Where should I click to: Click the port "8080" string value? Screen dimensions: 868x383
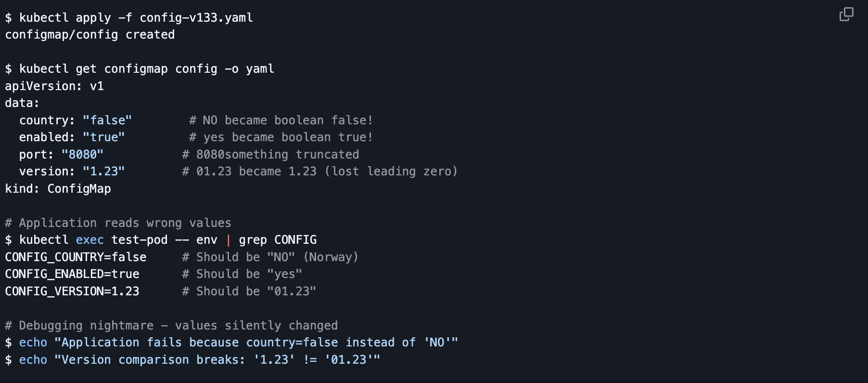[x=82, y=155]
